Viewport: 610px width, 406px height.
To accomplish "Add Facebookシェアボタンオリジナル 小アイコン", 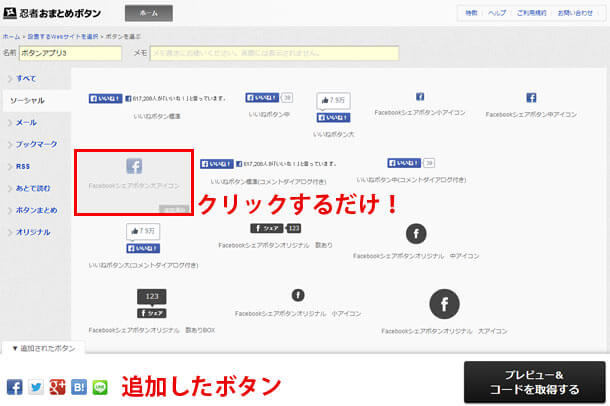I will [298, 303].
